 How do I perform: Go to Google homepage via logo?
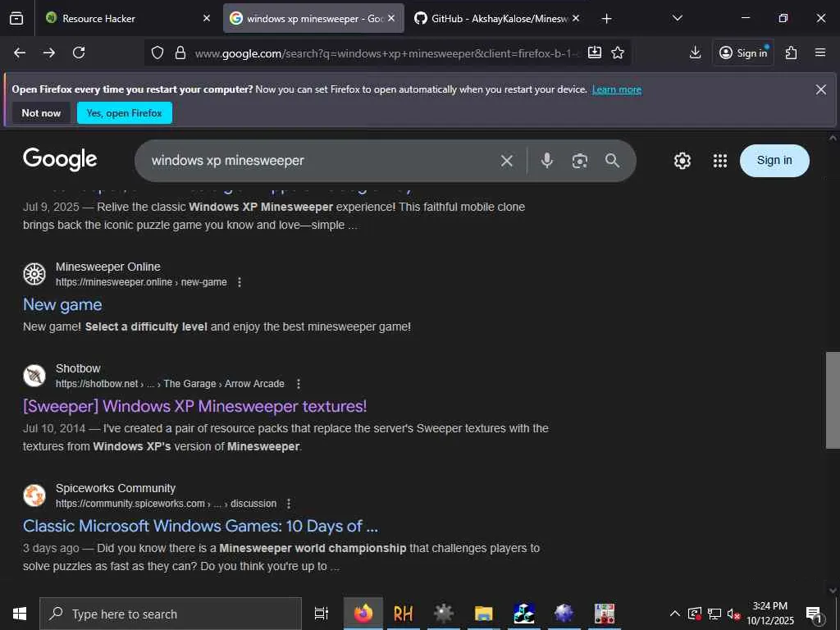click(60, 160)
